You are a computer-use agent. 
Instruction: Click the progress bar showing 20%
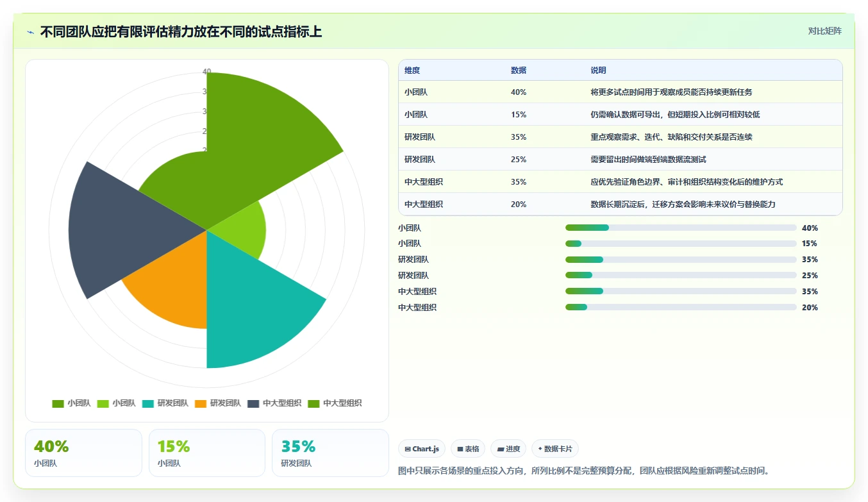click(681, 308)
